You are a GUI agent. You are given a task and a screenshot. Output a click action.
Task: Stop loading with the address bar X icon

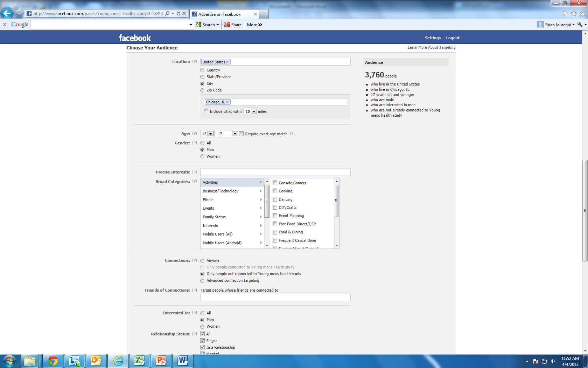[x=184, y=14]
